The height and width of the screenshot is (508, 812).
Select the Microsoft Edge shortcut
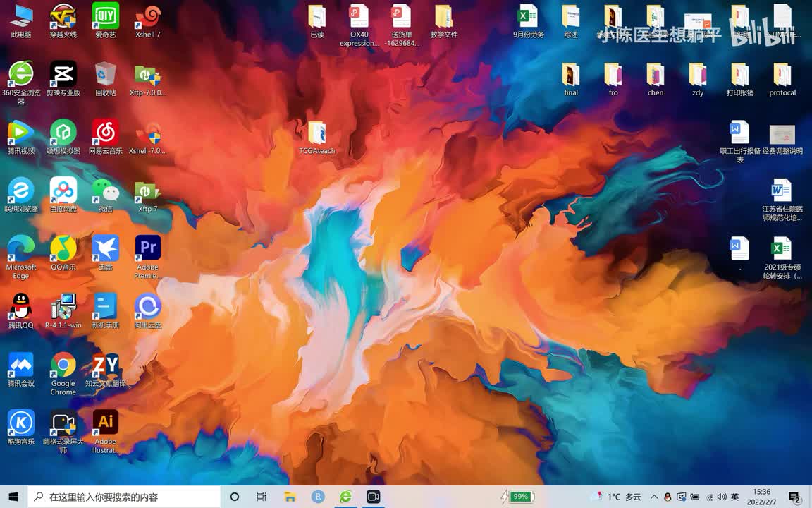click(21, 257)
